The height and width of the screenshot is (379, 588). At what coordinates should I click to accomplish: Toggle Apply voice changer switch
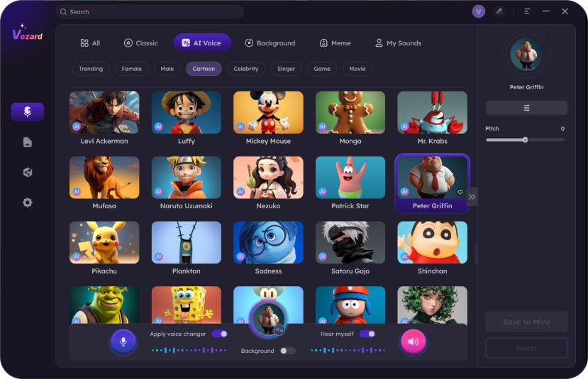click(220, 334)
